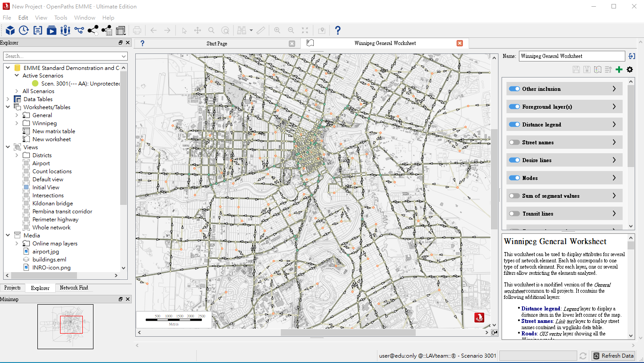Enable the Sum of segment values switch

pos(514,196)
